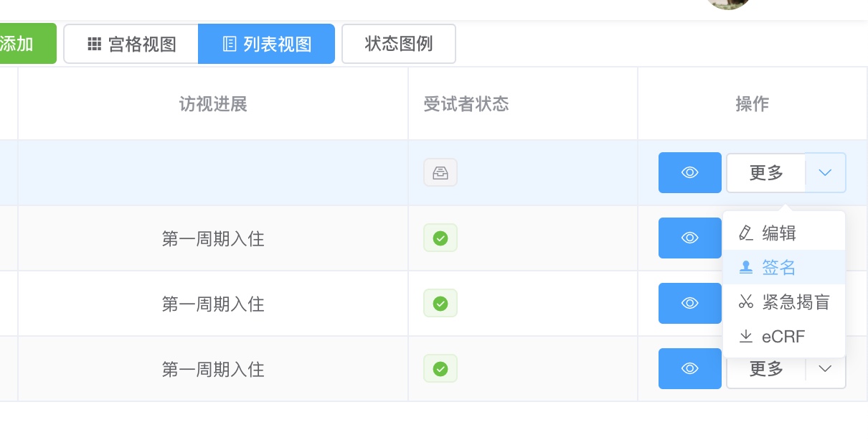View third row using its eye button
The height and width of the screenshot is (448, 868).
[x=689, y=303]
